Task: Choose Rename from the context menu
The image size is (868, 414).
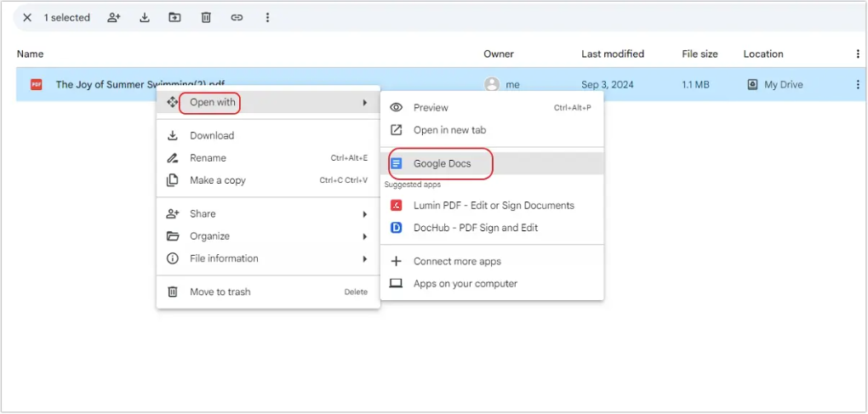Action: point(268,158)
